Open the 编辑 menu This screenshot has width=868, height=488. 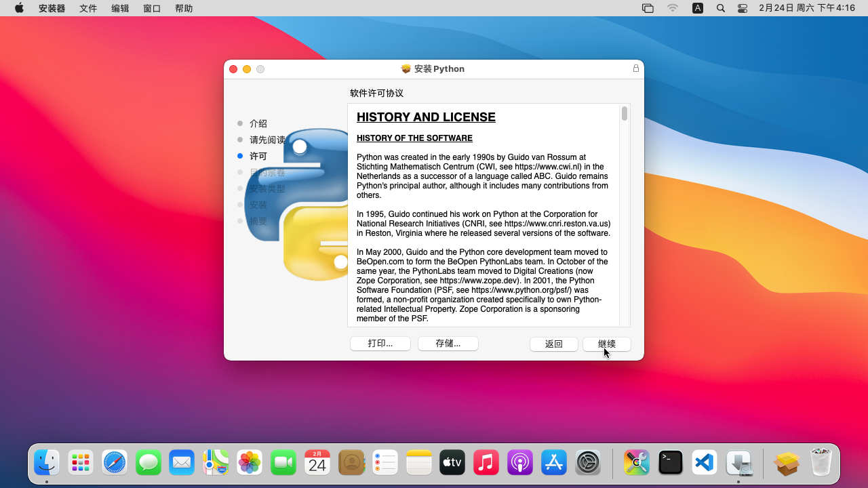click(x=120, y=8)
